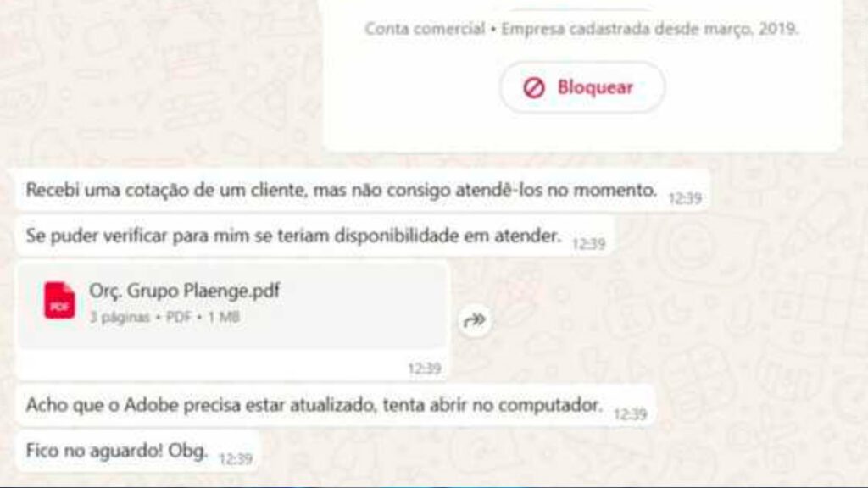
Task: Click the 'Conta comercial' label
Action: coord(425,29)
